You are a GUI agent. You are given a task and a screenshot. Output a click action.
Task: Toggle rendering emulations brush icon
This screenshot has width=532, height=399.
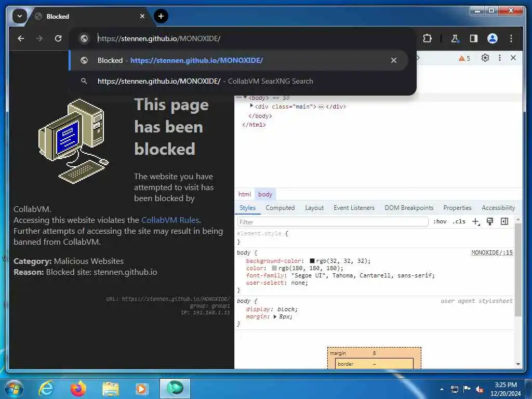tap(490, 221)
